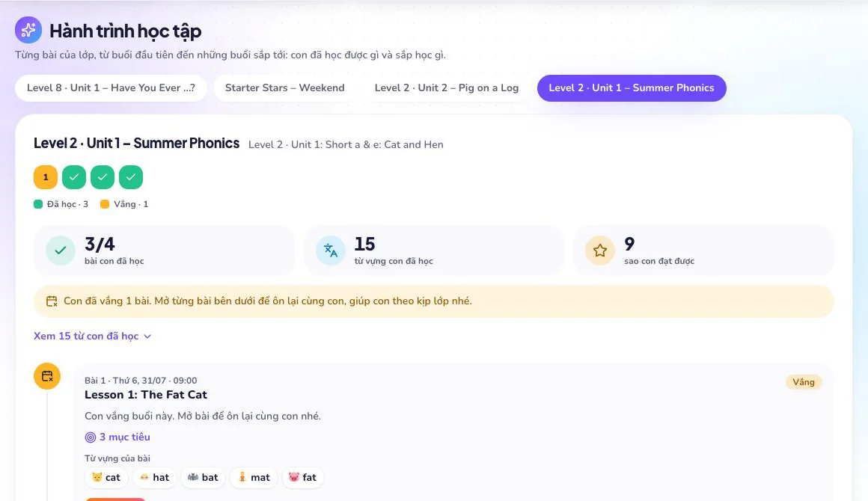Open Lesson 1: The Fat Cat
Viewport: 868px width, 501px height.
pyautogui.click(x=146, y=395)
